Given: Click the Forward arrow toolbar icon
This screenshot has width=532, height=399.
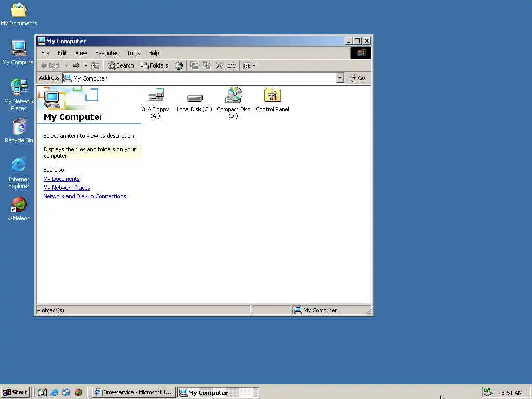Looking at the screenshot, I should (77, 65).
